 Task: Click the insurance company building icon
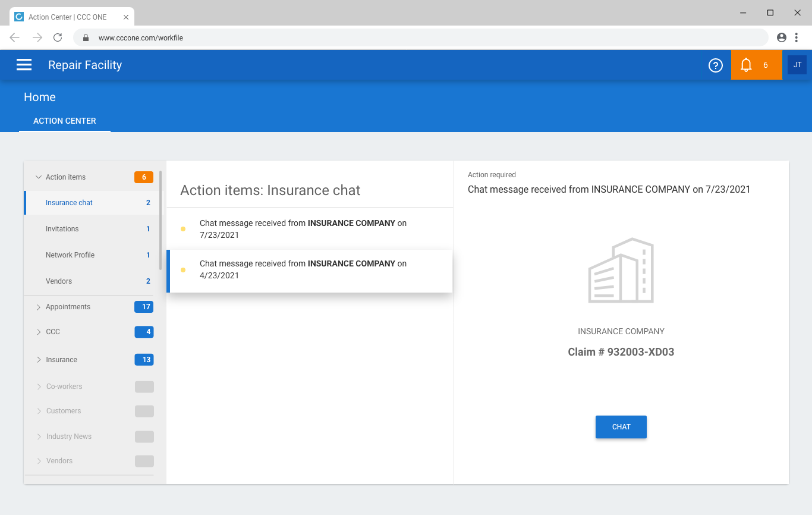pos(621,271)
